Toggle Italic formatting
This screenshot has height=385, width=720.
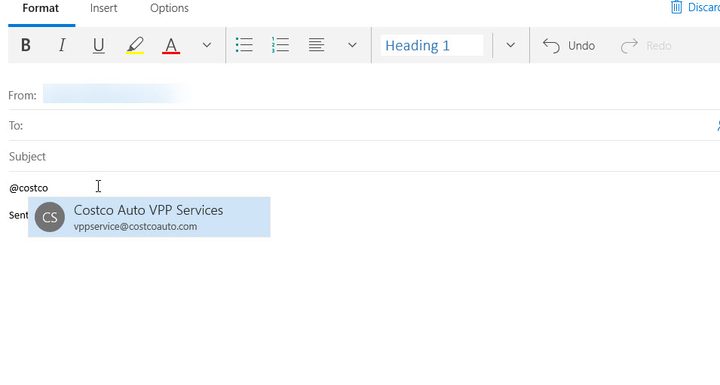[x=62, y=45]
